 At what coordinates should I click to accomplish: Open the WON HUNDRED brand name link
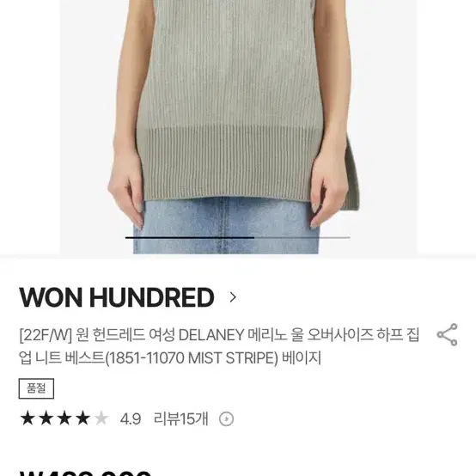coord(117,297)
